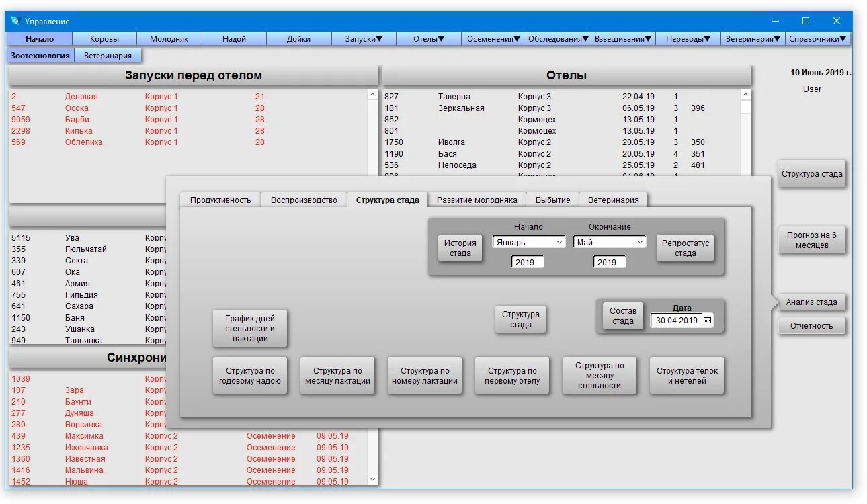Click the Отелы panel header
This screenshot has width=867, height=504.
coord(567,75)
